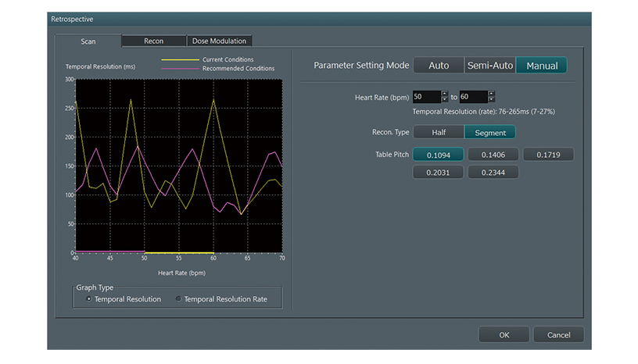Increase the lower heart rate value

[444, 94]
